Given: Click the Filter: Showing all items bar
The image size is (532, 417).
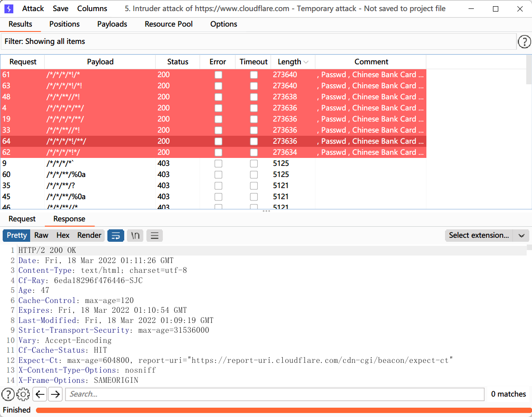Looking at the screenshot, I should tap(259, 42).
